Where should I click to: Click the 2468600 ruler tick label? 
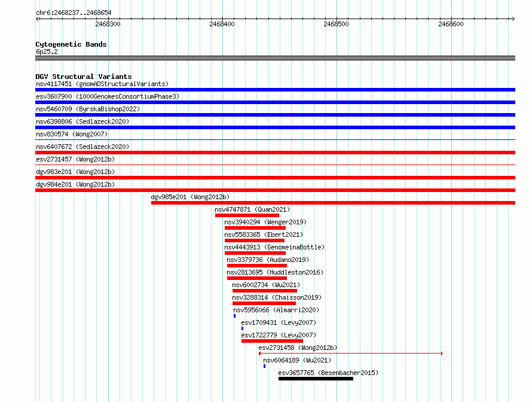[451, 24]
